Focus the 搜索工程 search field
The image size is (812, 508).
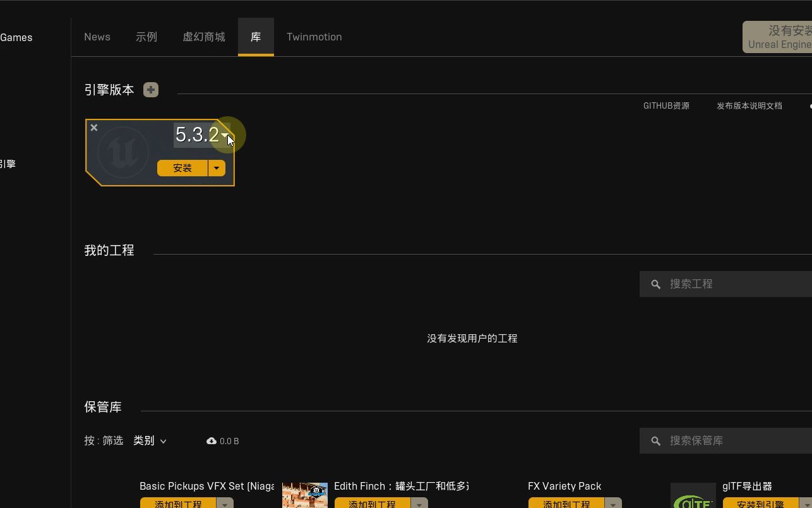pyautogui.click(x=726, y=284)
